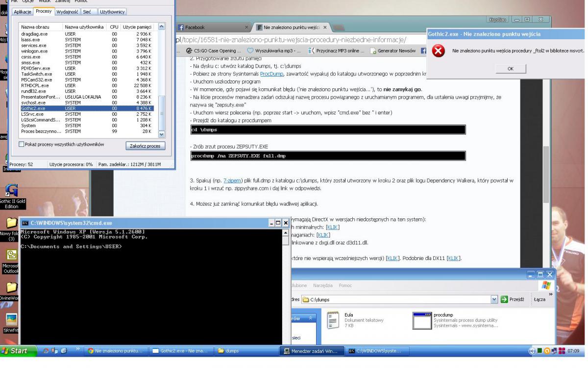The width and height of the screenshot is (588, 368).
Task: Select the lsass.exe process row
Action: pos(87,40)
